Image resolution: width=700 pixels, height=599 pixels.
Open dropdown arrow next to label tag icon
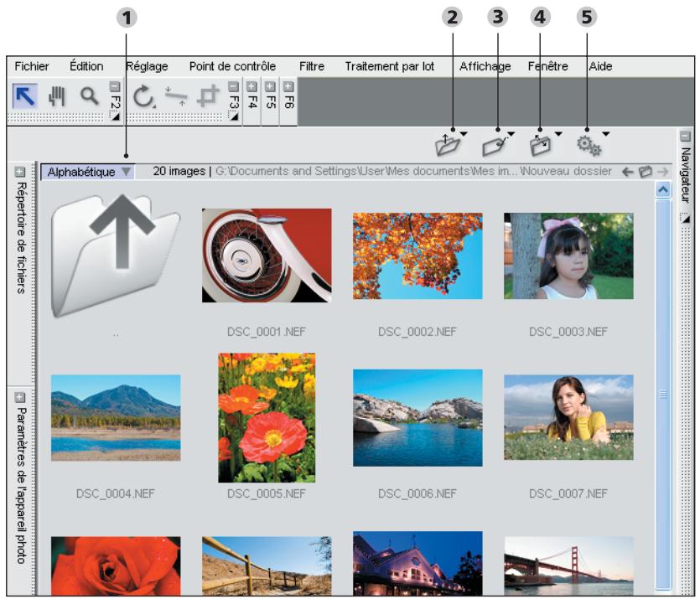pyautogui.click(x=511, y=134)
